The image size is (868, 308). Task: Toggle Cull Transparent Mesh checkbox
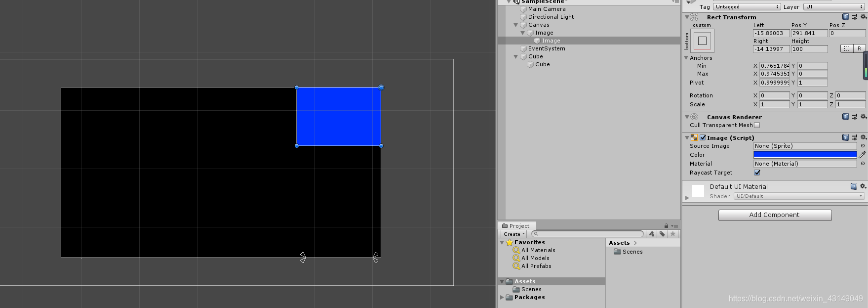[x=757, y=125]
